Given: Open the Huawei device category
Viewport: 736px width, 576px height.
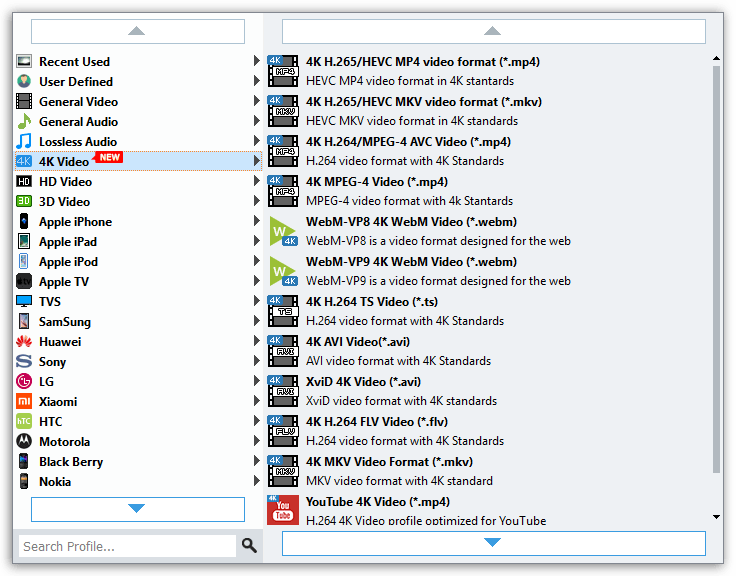Looking at the screenshot, I should pyautogui.click(x=138, y=341).
